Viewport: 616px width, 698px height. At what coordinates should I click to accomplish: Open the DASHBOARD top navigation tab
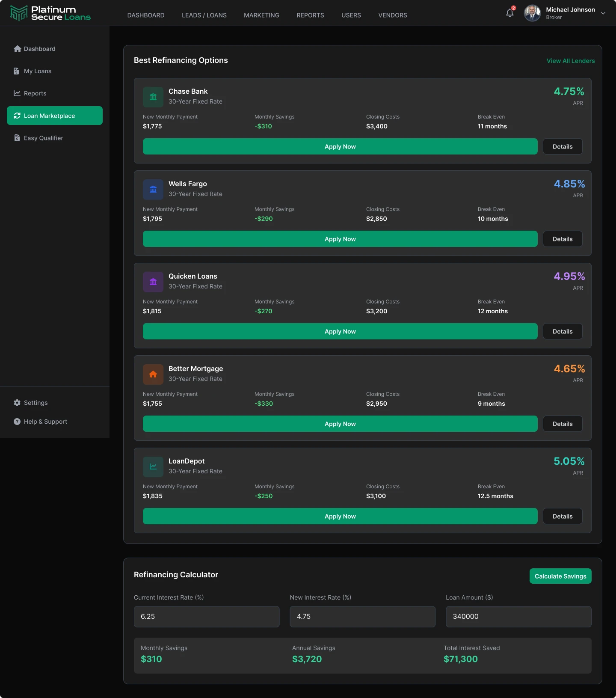146,15
